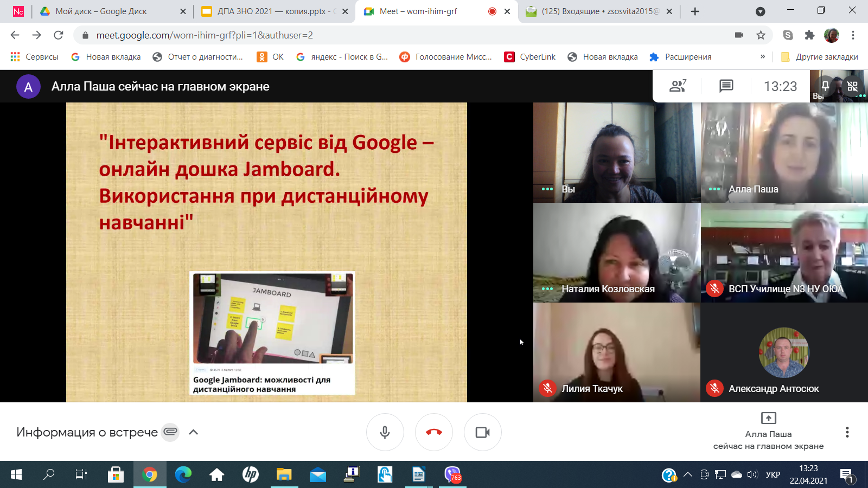This screenshot has width=868, height=488.
Task: Open the Chrome extensions puzzle icon
Action: (x=809, y=35)
